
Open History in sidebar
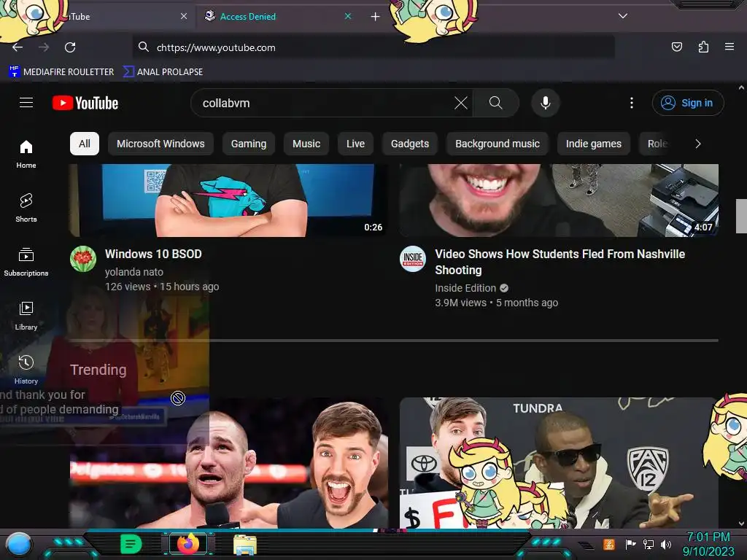(x=26, y=370)
